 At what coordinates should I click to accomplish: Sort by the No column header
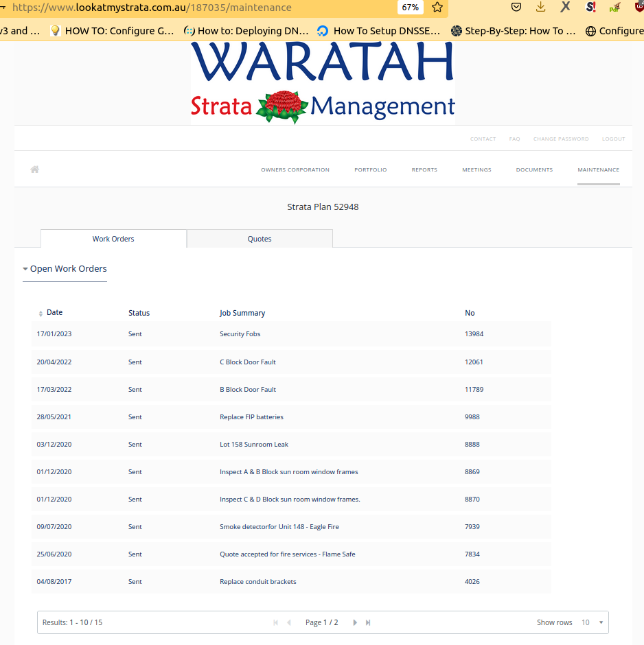pyautogui.click(x=470, y=313)
